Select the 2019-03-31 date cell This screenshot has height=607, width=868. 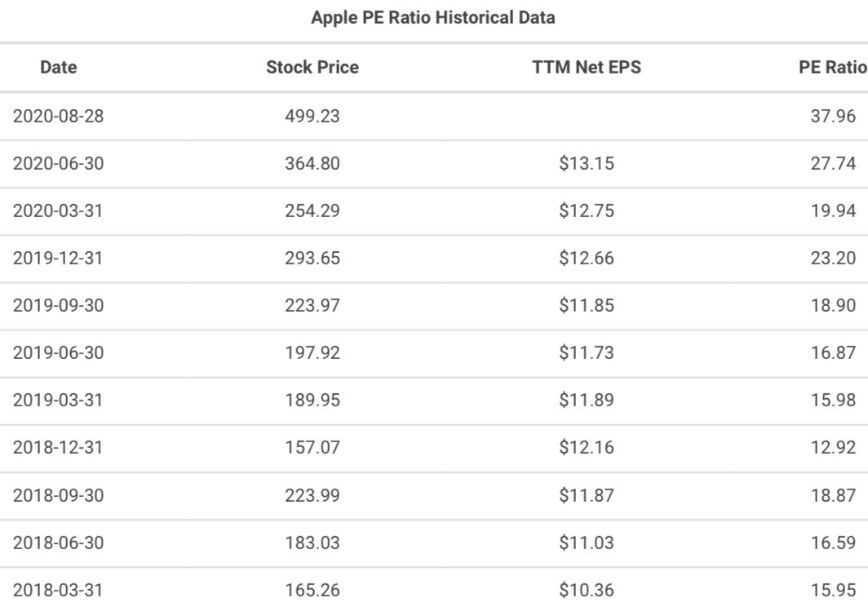click(x=58, y=400)
